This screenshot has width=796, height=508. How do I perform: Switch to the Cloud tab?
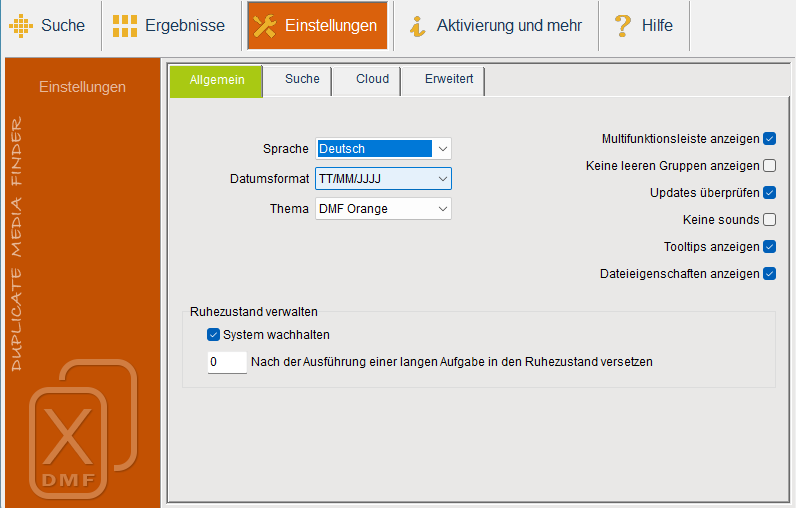pos(372,79)
